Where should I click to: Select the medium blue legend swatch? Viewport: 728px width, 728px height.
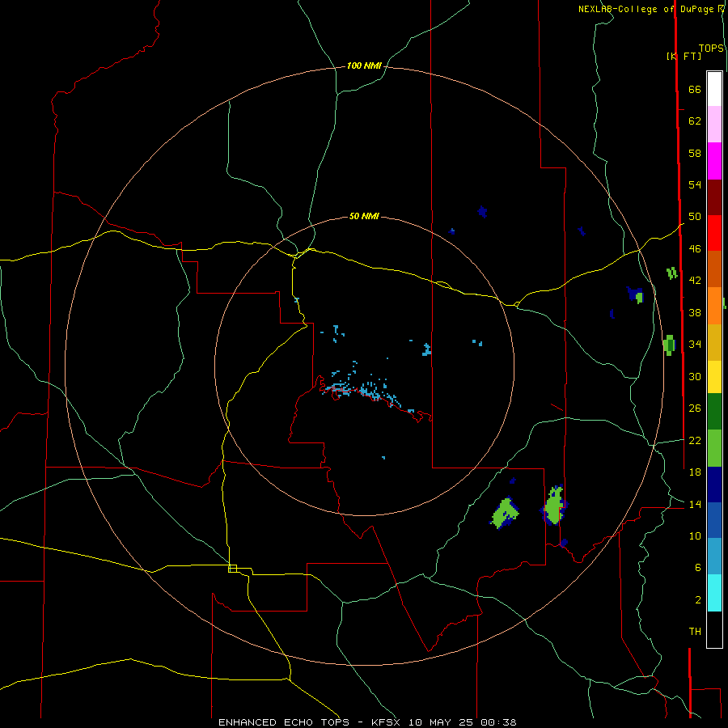coord(714,520)
